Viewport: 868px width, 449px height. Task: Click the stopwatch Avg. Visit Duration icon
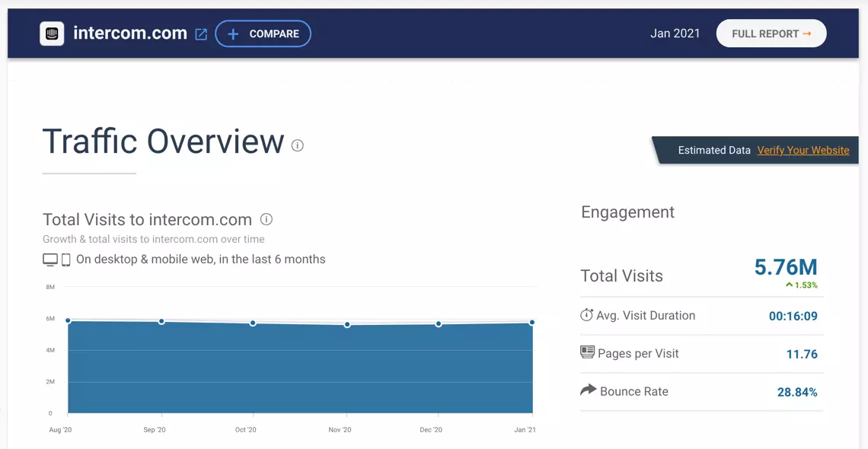(x=586, y=315)
